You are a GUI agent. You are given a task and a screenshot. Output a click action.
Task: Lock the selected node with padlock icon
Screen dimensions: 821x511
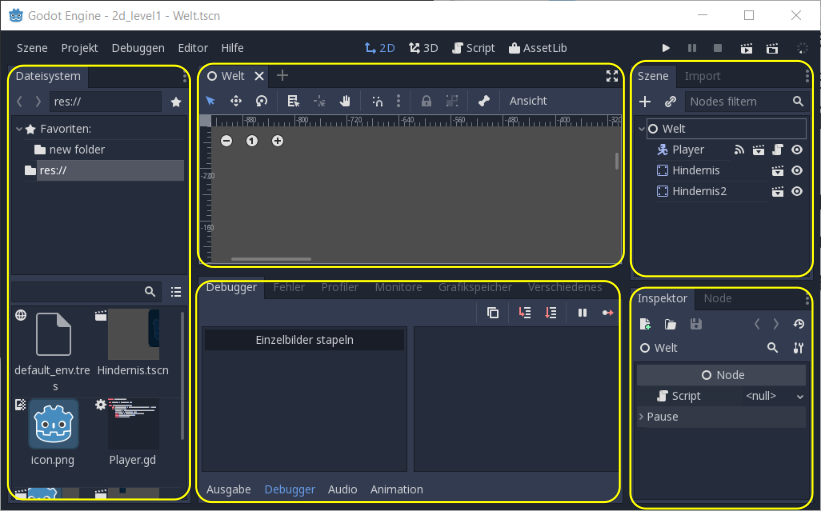point(426,101)
